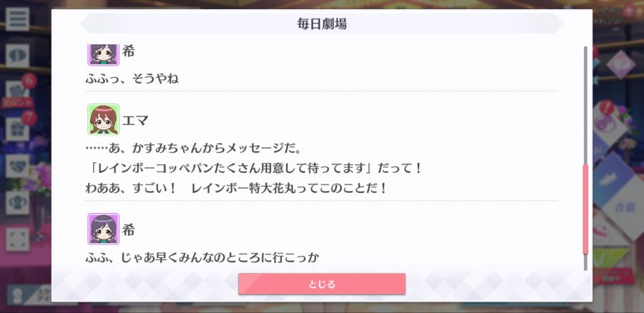Viewport: 644px width, 313px height.
Task: Tap the green checkmark tile at right
Action: (611, 259)
